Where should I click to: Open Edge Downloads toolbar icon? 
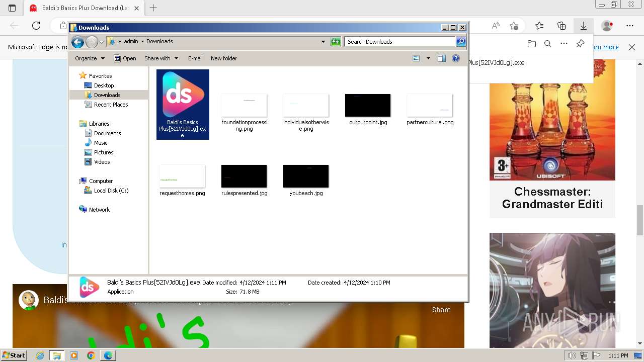point(584,26)
